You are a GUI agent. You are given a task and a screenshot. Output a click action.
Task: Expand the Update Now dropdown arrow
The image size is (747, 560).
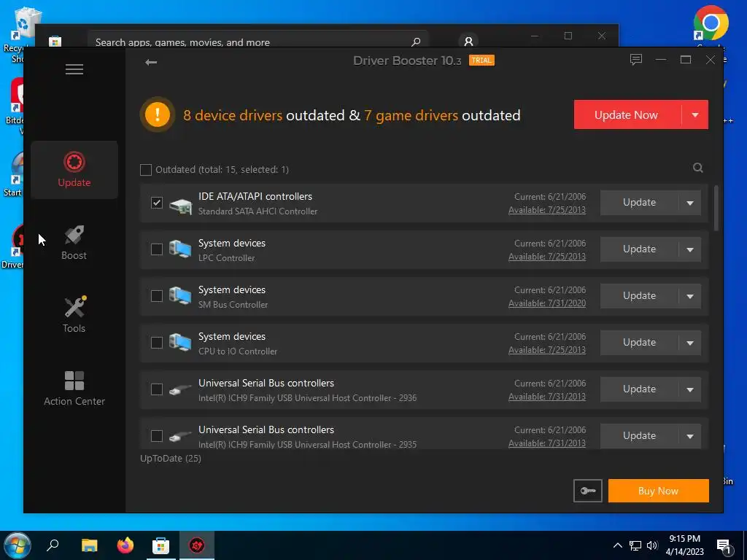(695, 114)
